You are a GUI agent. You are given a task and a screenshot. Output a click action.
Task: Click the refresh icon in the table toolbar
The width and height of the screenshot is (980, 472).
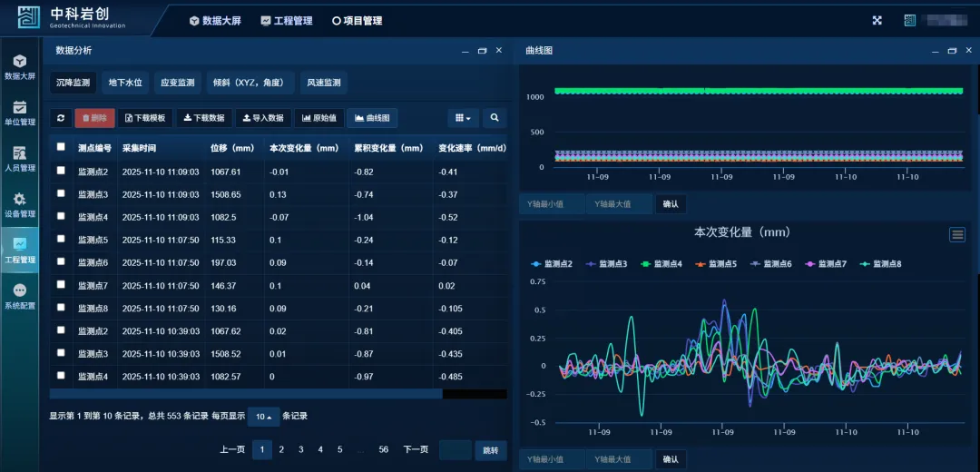click(61, 118)
